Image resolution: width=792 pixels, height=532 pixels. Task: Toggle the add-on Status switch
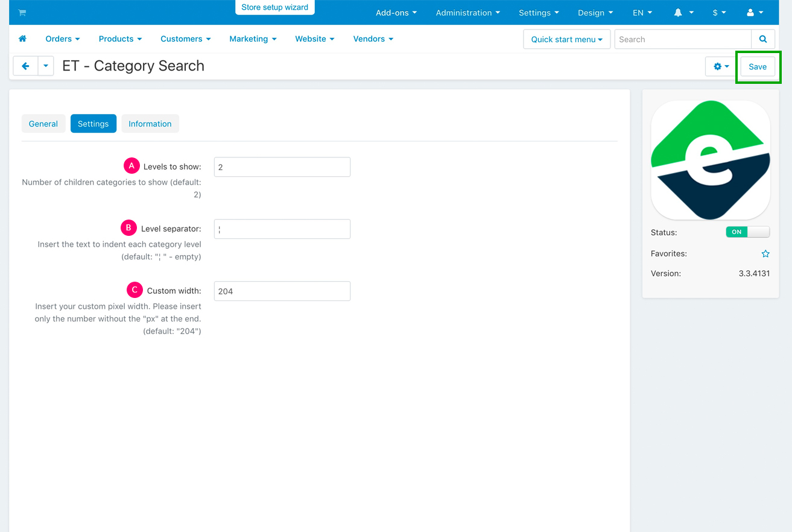[747, 232]
